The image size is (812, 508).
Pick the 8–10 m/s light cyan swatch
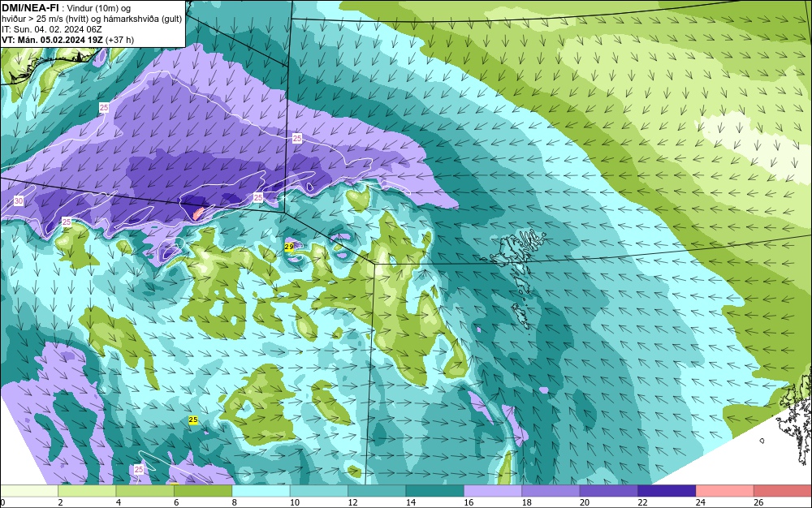[261, 491]
